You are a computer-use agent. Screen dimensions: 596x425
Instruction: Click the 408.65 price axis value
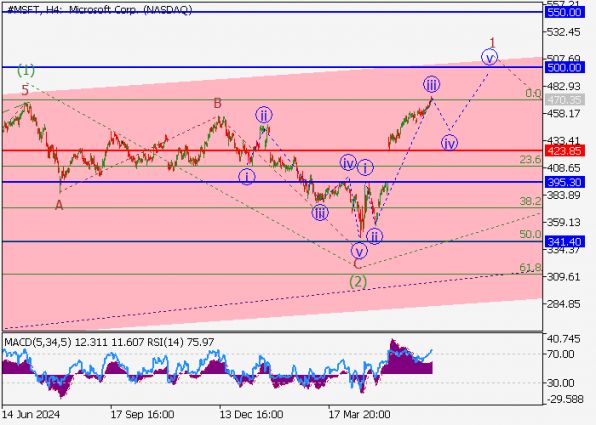563,168
